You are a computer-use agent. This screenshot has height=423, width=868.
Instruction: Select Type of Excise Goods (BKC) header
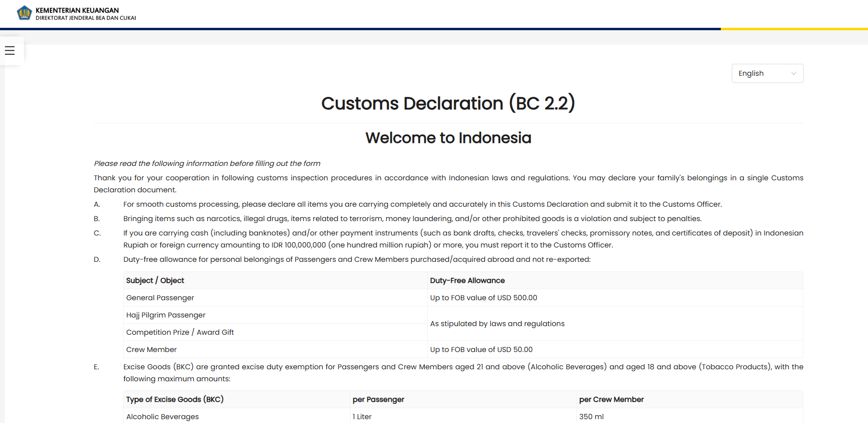(x=237, y=399)
